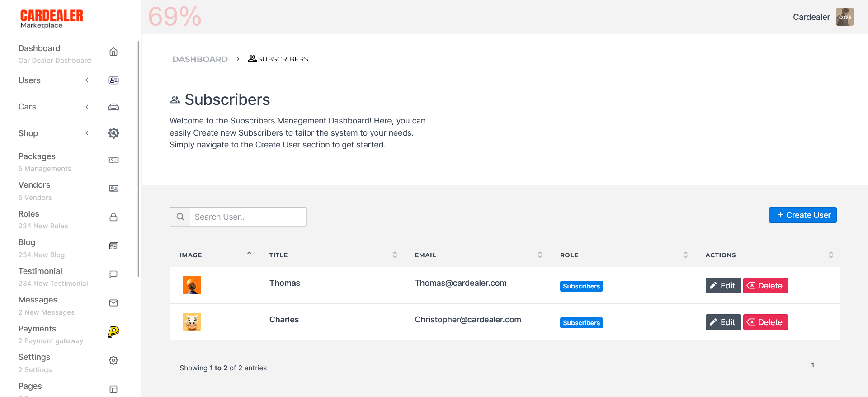Expand the Shop sidebar section
The image size is (868, 397).
87,133
